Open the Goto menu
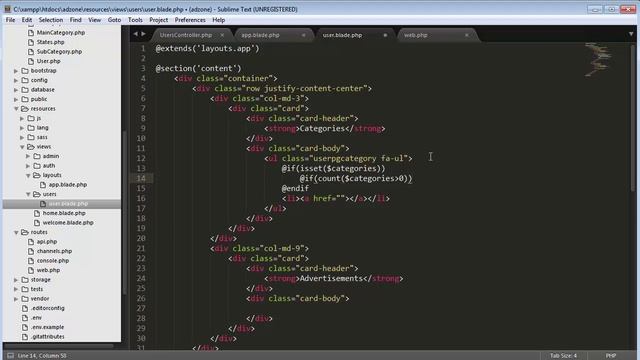640x360 pixels. 114,20
